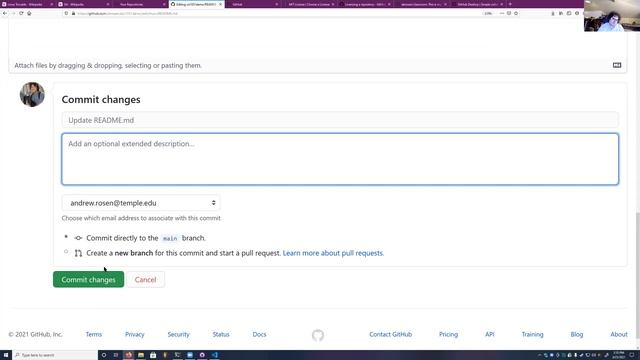The height and width of the screenshot is (360, 640).
Task: Click the Type here to search box
Action: [55, 355]
